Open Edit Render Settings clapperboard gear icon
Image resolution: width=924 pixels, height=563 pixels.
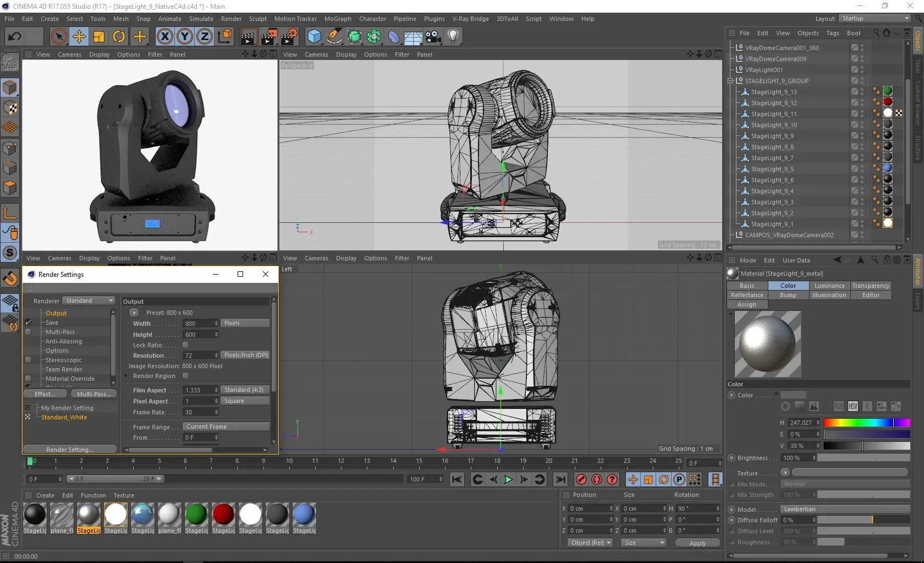coord(289,37)
